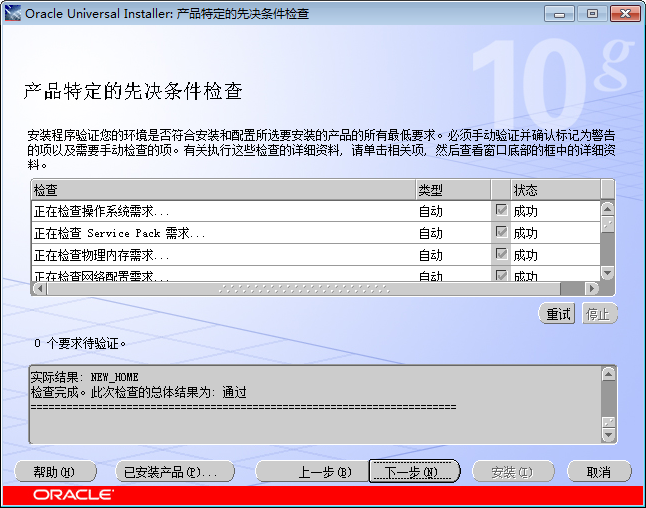Image resolution: width=646 pixels, height=508 pixels.
Task: Close the Oracle Universal Installer window
Action: pyautogui.click(x=625, y=14)
